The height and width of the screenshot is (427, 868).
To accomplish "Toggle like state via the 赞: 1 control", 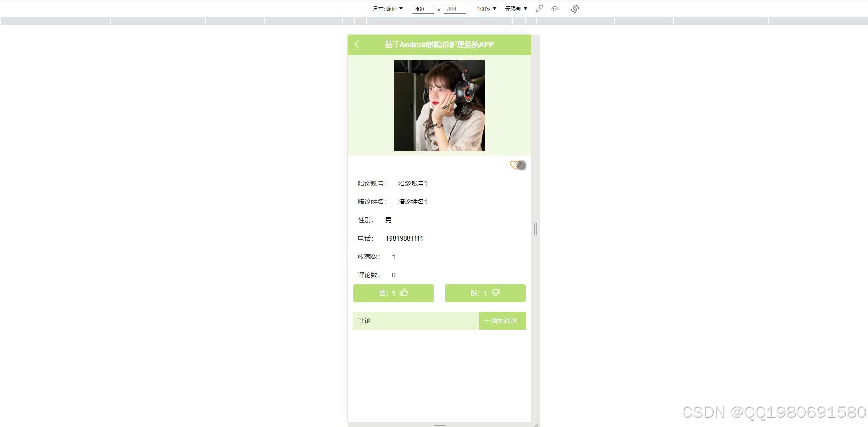I will coord(393,293).
